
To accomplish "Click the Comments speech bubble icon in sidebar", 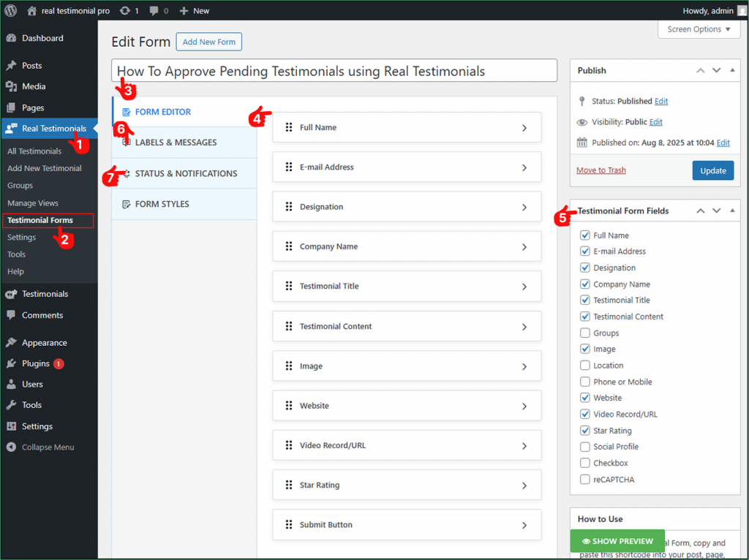I will [12, 315].
